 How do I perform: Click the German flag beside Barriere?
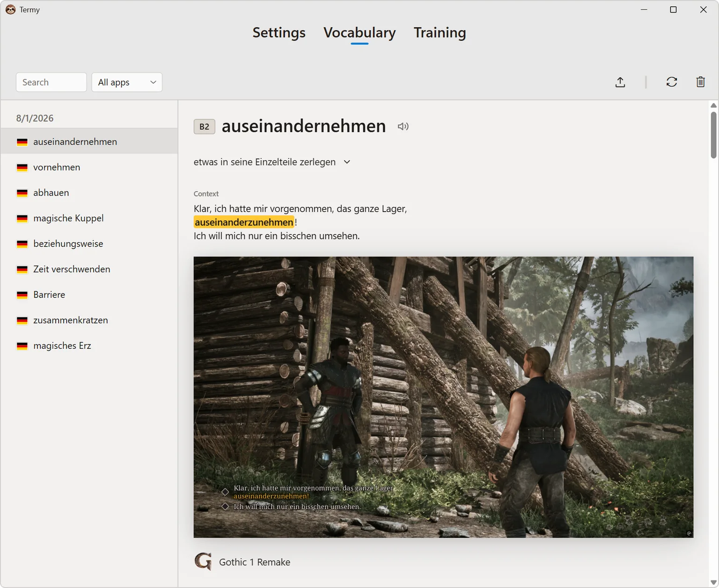[22, 295]
